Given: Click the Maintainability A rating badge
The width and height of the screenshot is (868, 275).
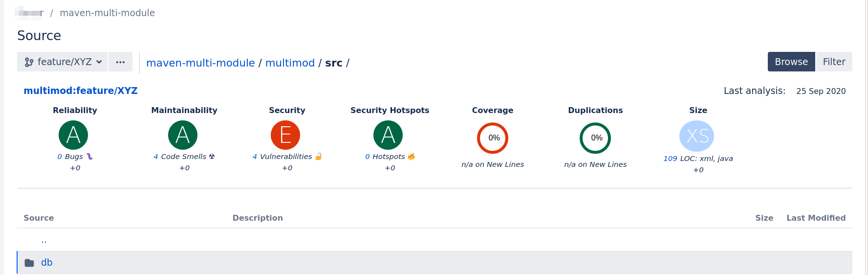Looking at the screenshot, I should tap(183, 135).
